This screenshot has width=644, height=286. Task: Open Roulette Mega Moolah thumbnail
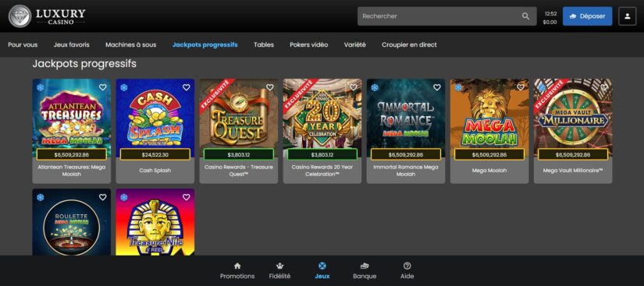[x=72, y=222]
